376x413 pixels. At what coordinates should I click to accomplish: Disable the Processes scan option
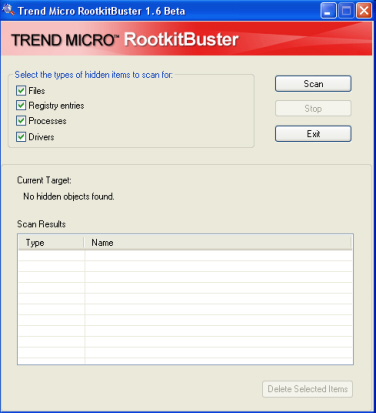[x=21, y=121]
